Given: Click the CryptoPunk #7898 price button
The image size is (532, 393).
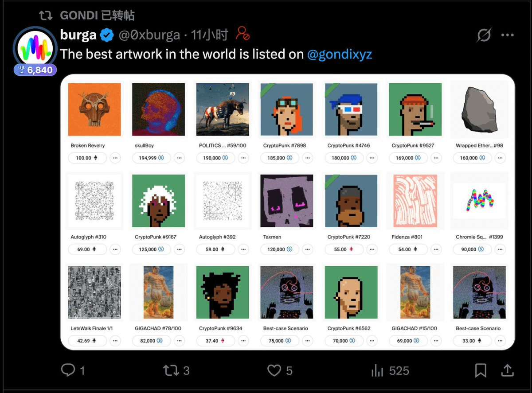Looking at the screenshot, I should (x=280, y=158).
